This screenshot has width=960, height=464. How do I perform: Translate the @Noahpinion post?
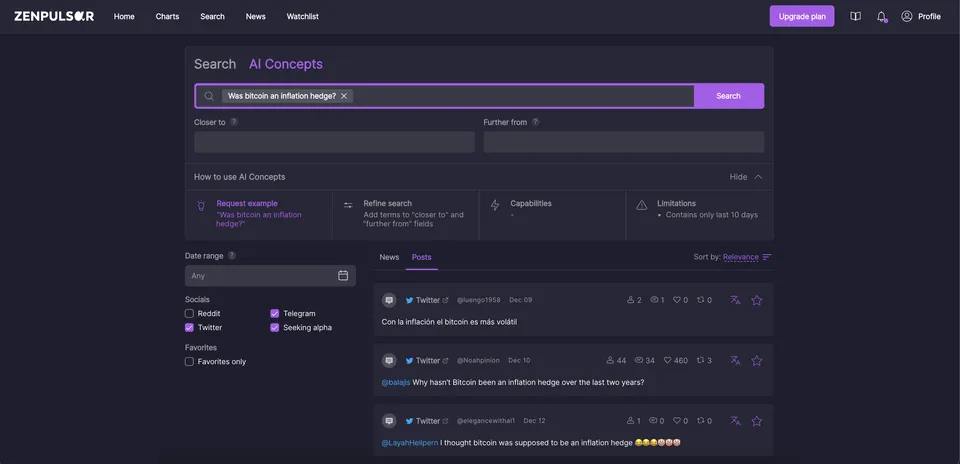[735, 361]
